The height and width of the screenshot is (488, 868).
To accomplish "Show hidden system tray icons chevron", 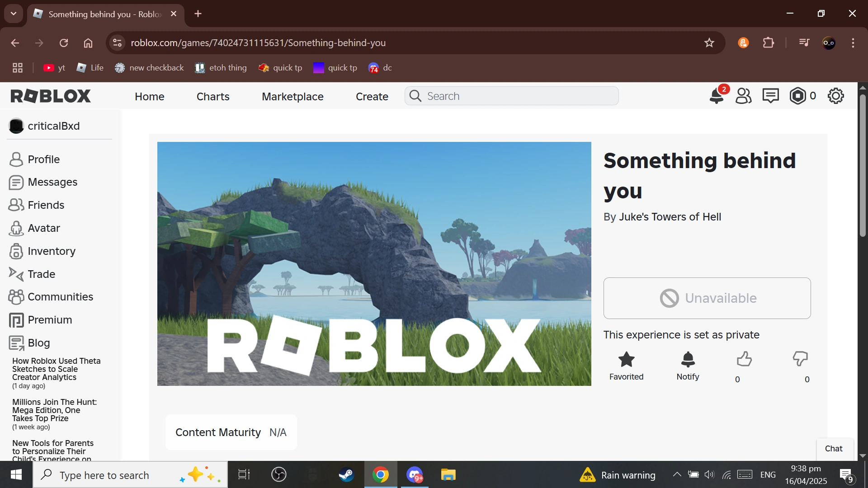I will click(x=677, y=474).
